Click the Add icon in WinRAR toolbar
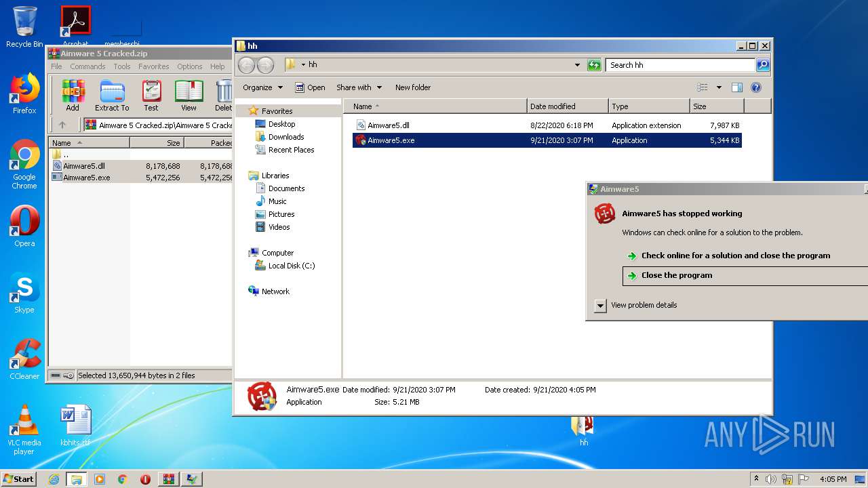868x488 pixels. point(73,95)
